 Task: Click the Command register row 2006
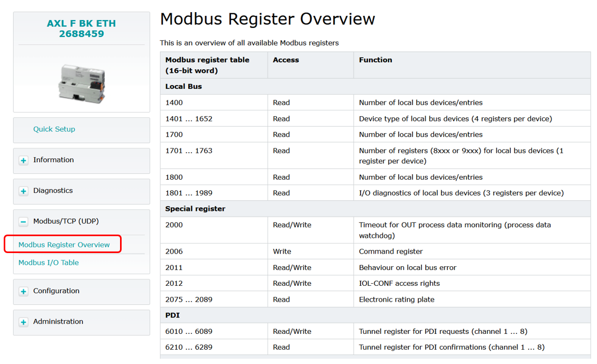pos(391,251)
